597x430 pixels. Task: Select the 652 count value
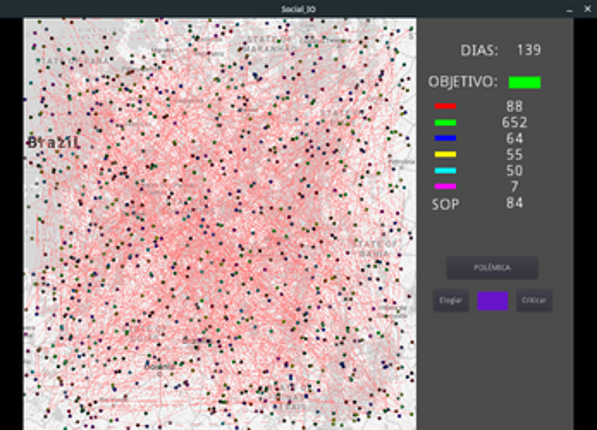point(514,122)
